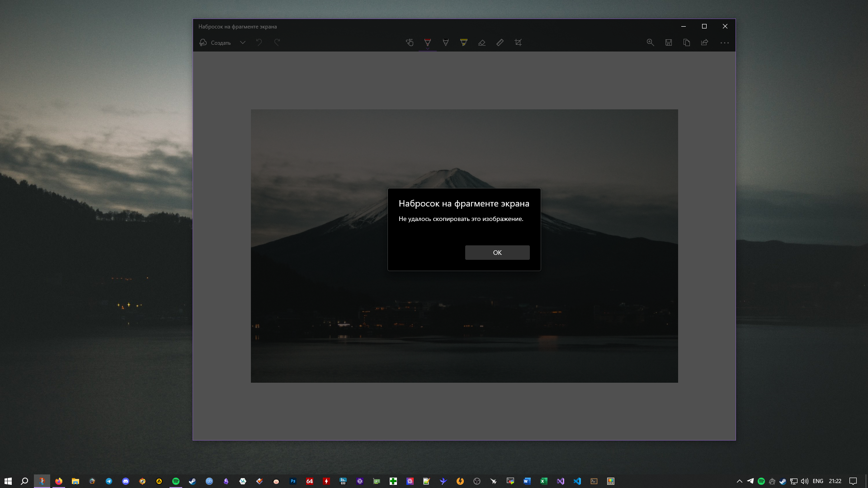
Task: Open Spotify from the taskbar
Action: pyautogui.click(x=176, y=481)
